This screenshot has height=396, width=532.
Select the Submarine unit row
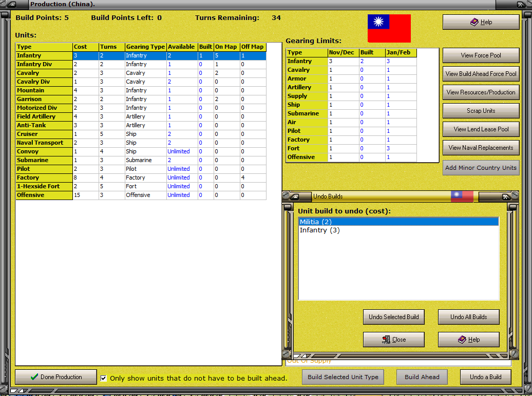(x=141, y=160)
